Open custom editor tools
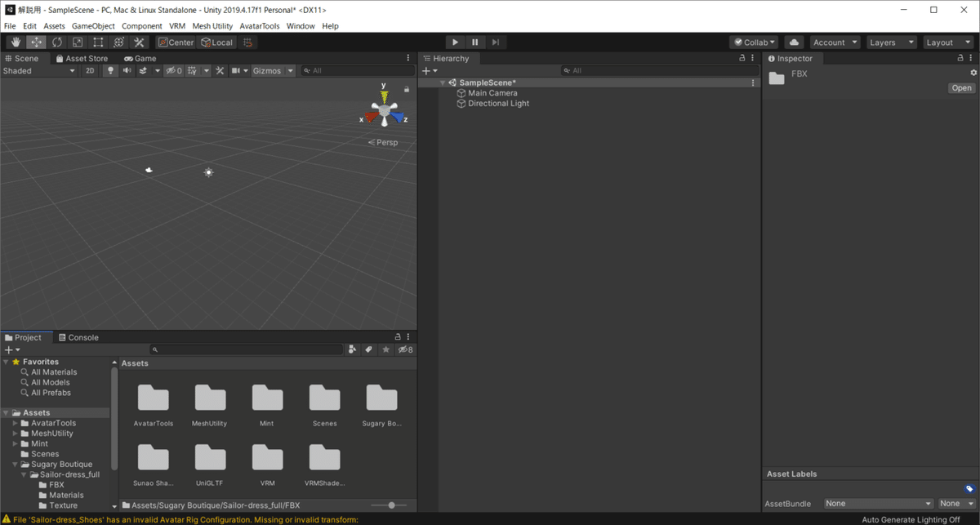The image size is (980, 525). click(139, 42)
